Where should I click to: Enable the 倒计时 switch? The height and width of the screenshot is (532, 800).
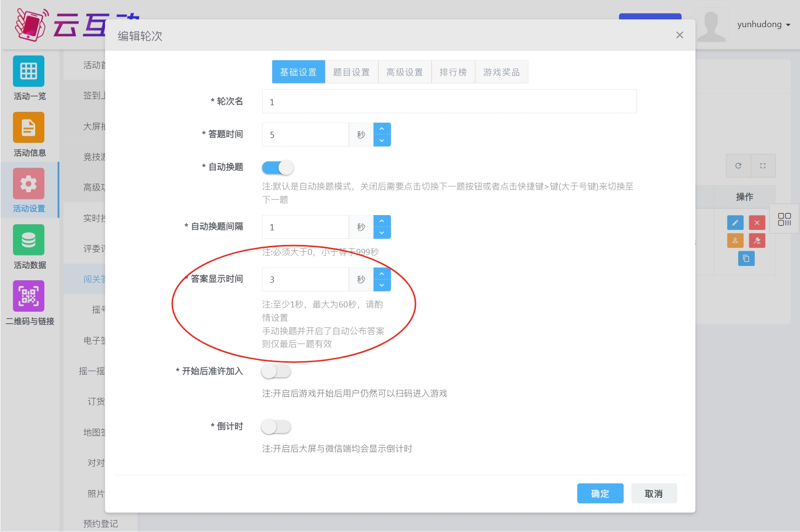pyautogui.click(x=276, y=427)
